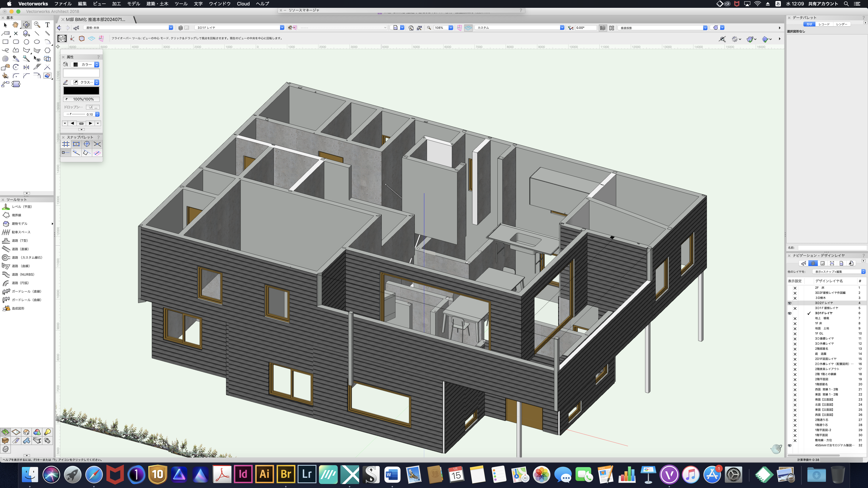The image size is (868, 488).
Task: Toggle visibility eye of 3D2Fレイヤ layer
Action: pos(790,303)
